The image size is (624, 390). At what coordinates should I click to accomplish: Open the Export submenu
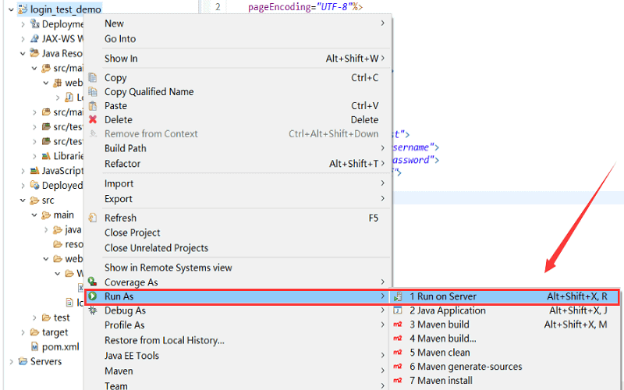(238, 199)
